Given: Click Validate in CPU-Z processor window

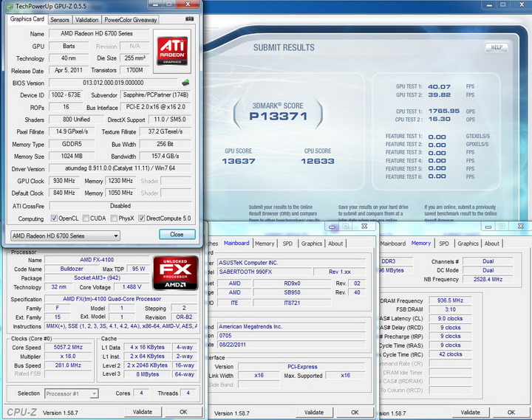Looking at the screenshot, I should 143,412.
